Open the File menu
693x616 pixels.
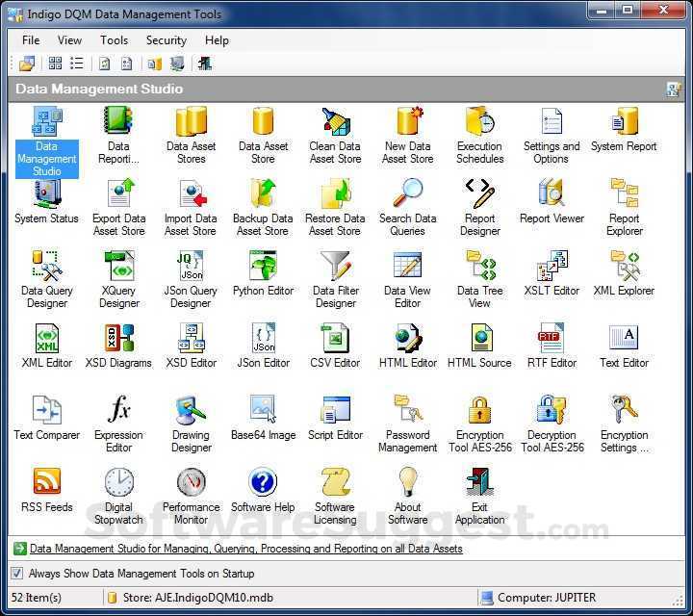point(31,40)
